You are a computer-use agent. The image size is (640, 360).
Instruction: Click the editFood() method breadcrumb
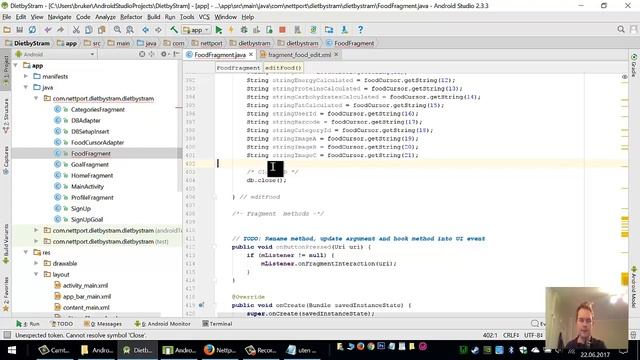283,68
